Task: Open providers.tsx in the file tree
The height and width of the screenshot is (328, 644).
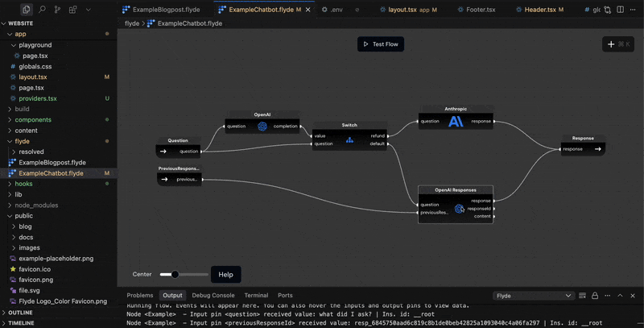Action: (38, 98)
